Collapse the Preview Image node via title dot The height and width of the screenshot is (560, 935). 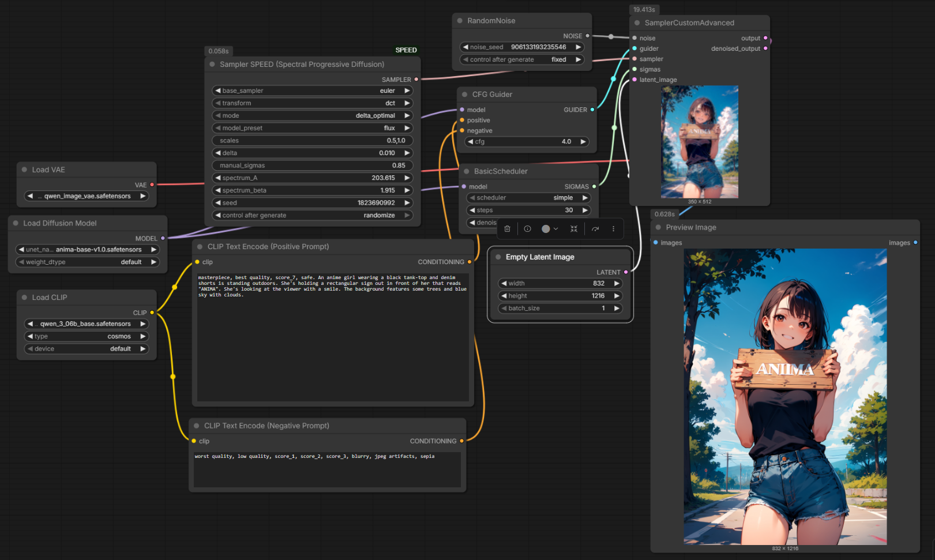[x=658, y=227]
